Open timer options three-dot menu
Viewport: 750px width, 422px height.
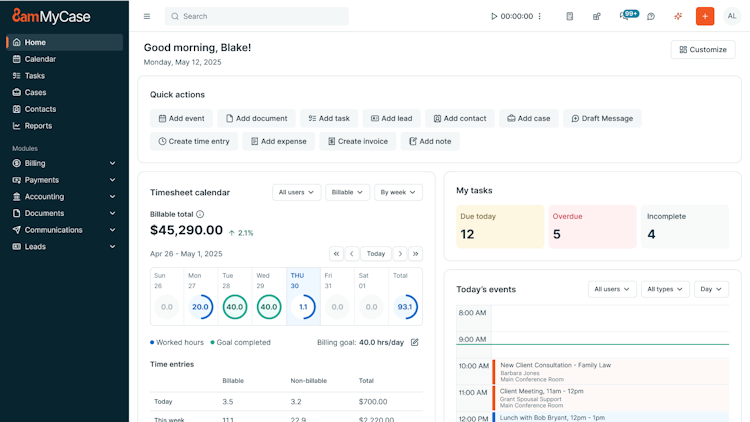click(x=540, y=16)
